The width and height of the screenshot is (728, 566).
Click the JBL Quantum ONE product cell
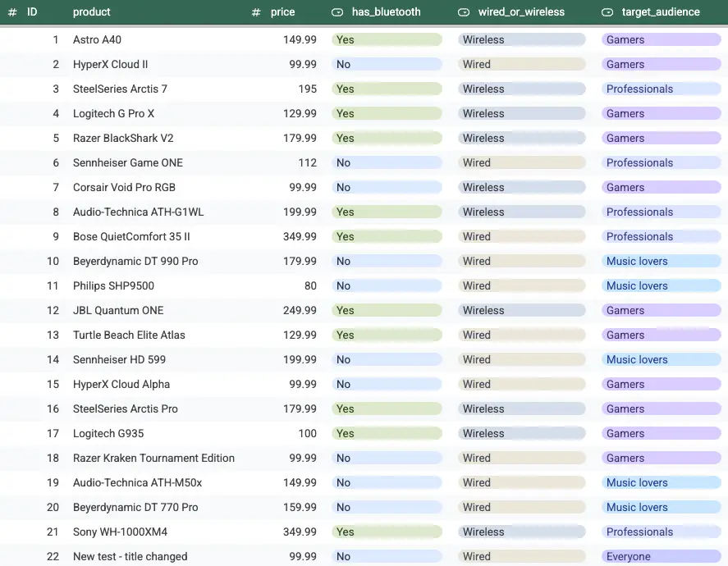(118, 310)
